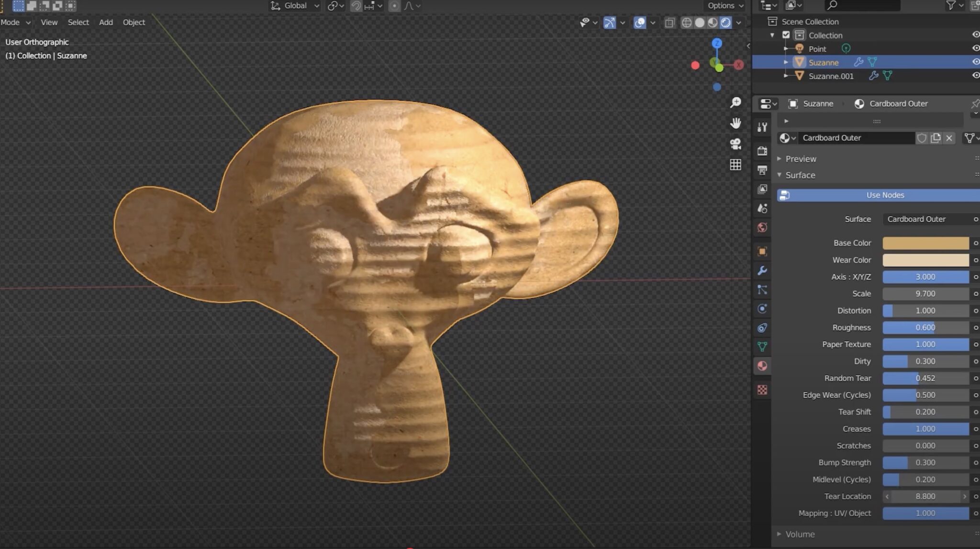Open the Output properties printer icon
Viewport: 980px width, 549px height.
coord(762,169)
